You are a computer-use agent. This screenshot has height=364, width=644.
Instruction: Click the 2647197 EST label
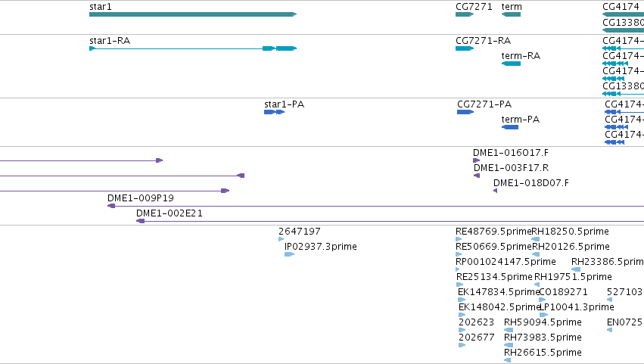click(300, 232)
